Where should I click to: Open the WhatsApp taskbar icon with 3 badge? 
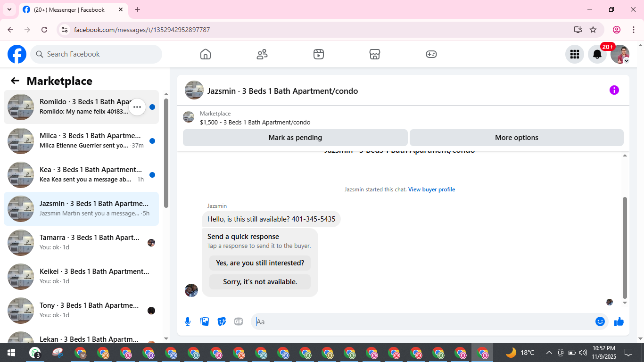[35, 353]
